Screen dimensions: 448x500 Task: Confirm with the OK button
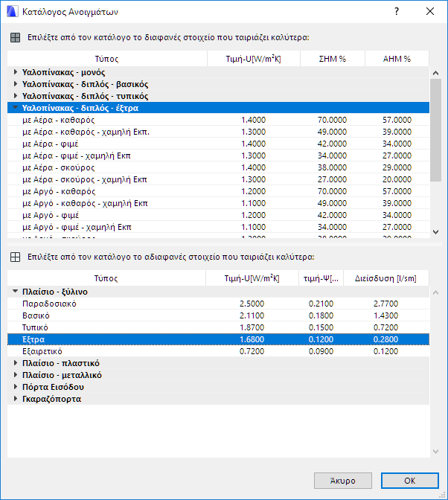click(410, 481)
